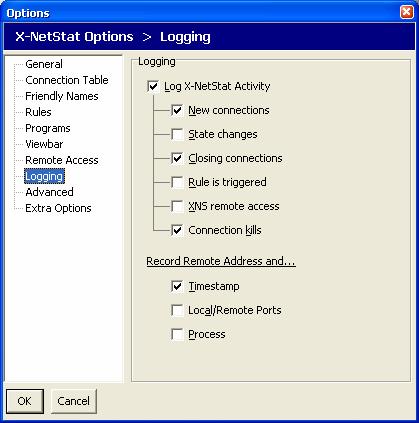Open the General options page
The height and width of the screenshot is (423, 419).
44,64
